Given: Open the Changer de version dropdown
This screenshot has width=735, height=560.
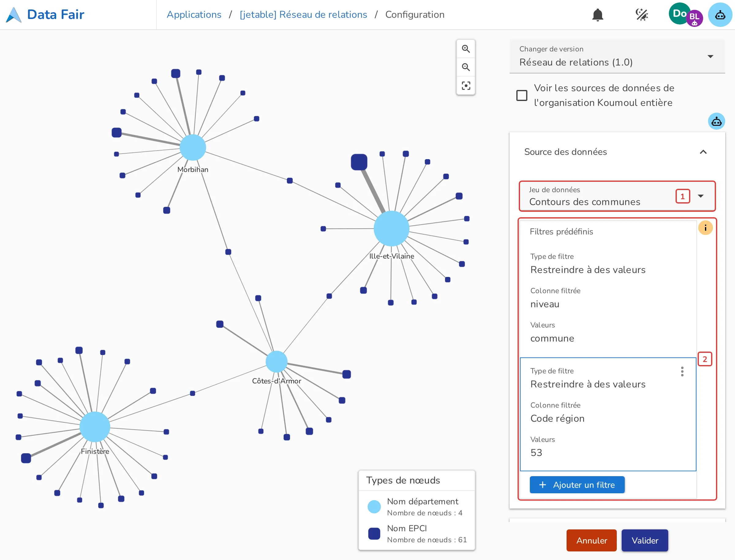Looking at the screenshot, I should (x=617, y=56).
